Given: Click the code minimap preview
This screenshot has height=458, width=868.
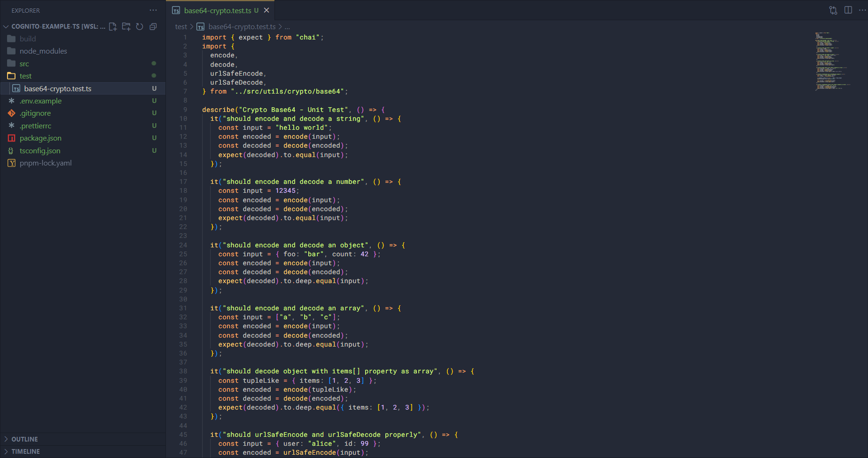Looking at the screenshot, I should [x=833, y=61].
